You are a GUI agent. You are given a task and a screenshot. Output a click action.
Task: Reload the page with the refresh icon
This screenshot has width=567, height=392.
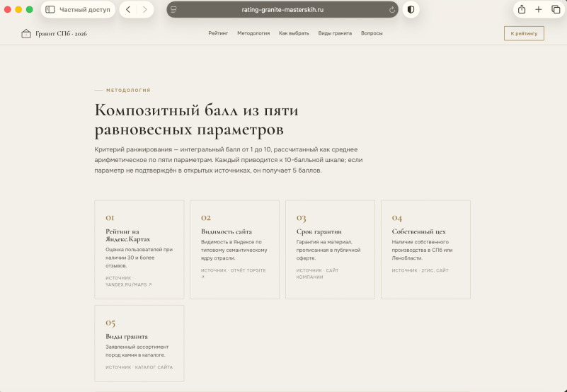(x=392, y=10)
